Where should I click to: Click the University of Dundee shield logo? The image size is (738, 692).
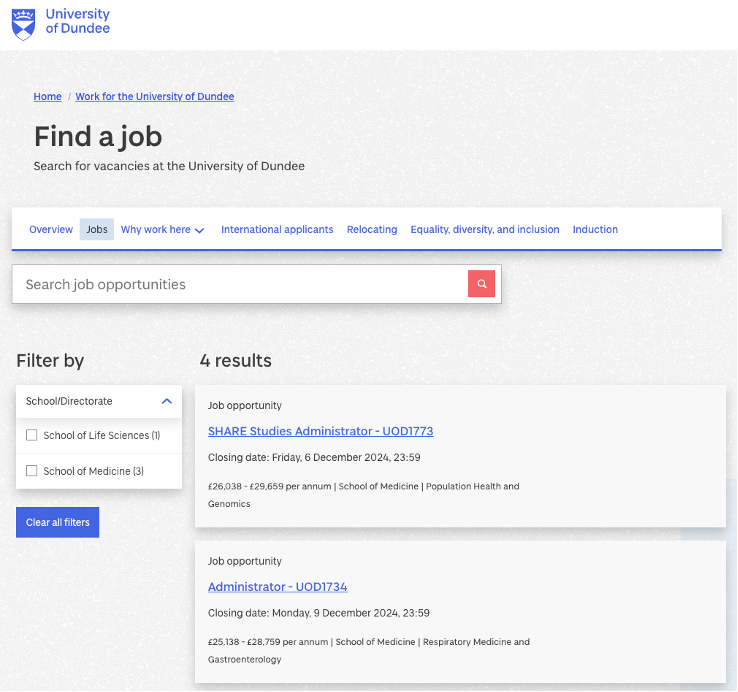[x=22, y=23]
